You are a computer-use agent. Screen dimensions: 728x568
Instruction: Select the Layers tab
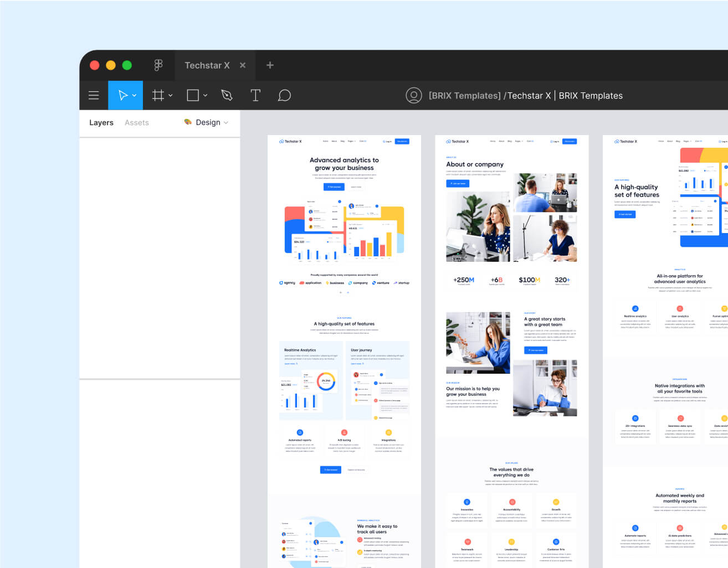(x=101, y=122)
